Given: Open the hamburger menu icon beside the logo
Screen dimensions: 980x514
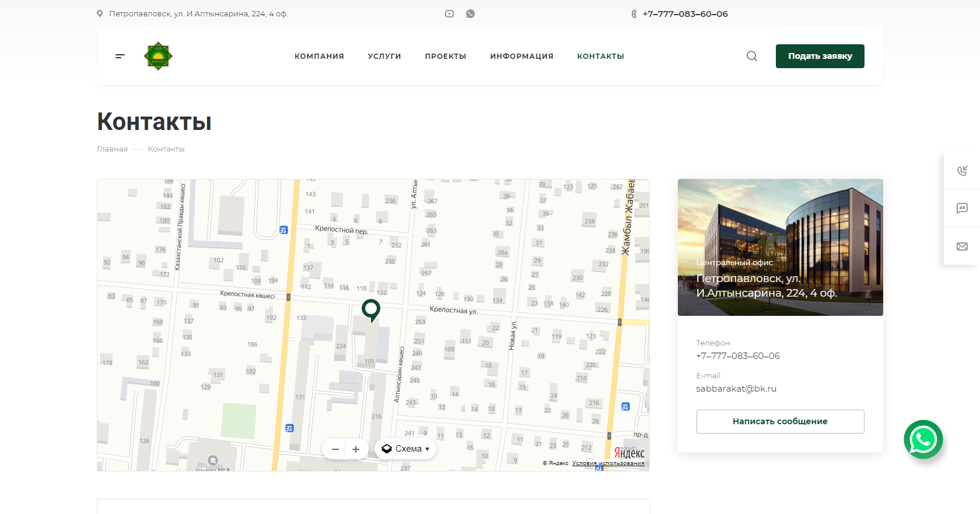Looking at the screenshot, I should [120, 56].
